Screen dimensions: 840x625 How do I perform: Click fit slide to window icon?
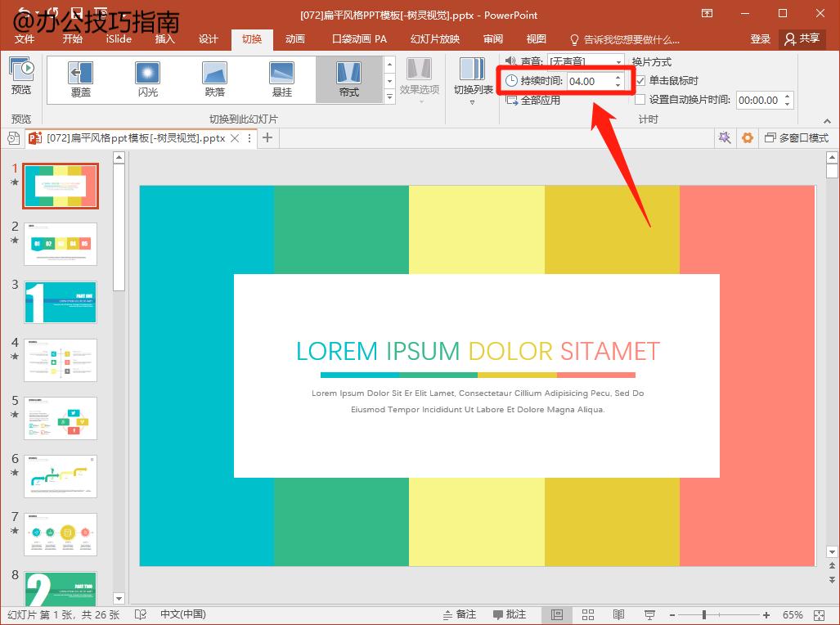click(x=820, y=614)
